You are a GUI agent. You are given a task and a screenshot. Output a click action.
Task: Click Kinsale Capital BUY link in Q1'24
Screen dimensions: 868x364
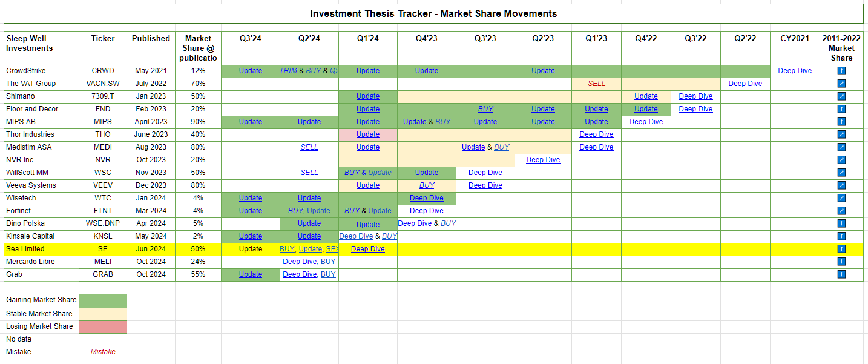click(389, 236)
